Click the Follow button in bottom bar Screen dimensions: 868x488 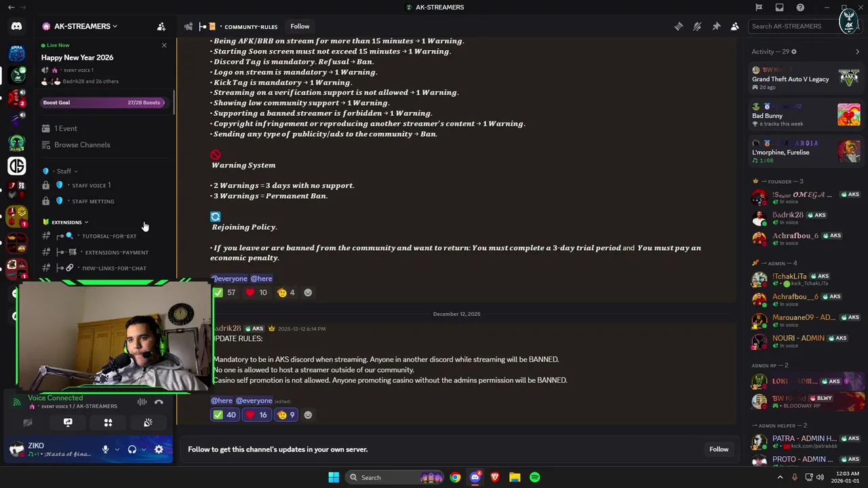pos(719,449)
